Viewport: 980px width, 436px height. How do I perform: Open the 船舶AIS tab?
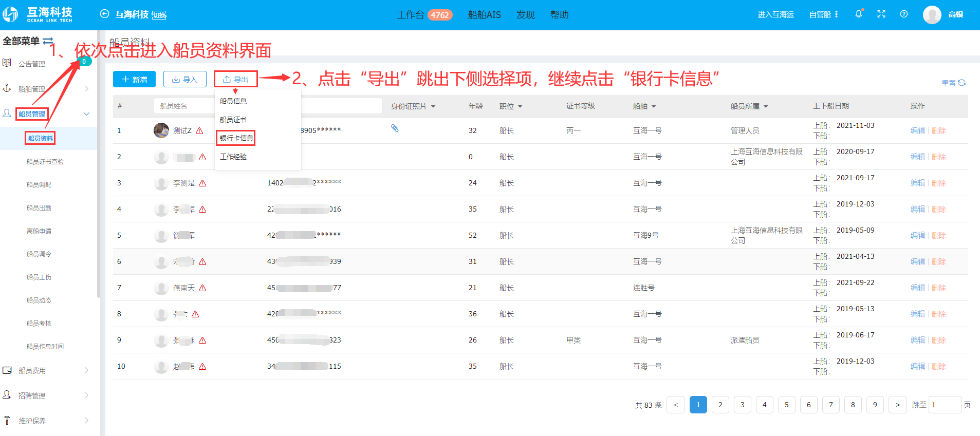click(x=484, y=15)
